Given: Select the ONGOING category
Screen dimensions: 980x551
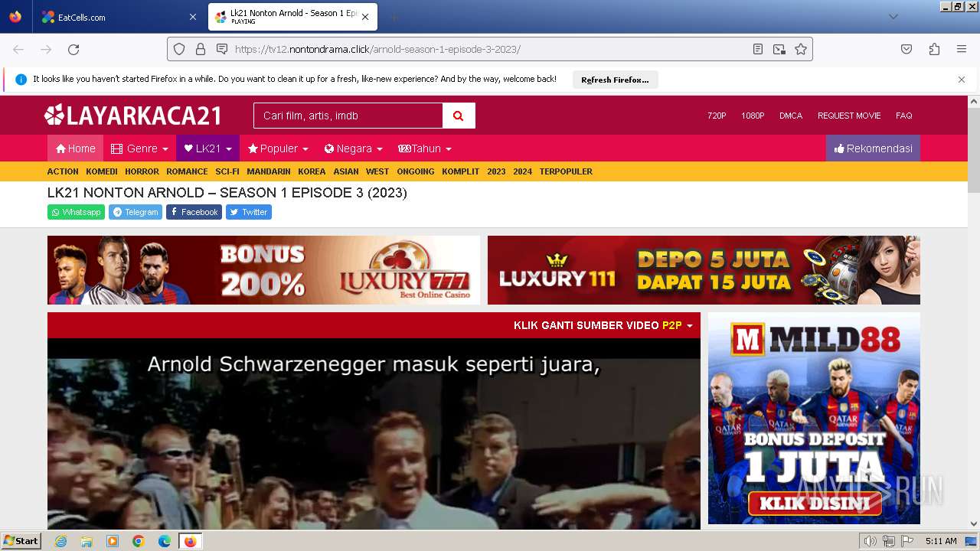Looking at the screenshot, I should pyautogui.click(x=416, y=171).
